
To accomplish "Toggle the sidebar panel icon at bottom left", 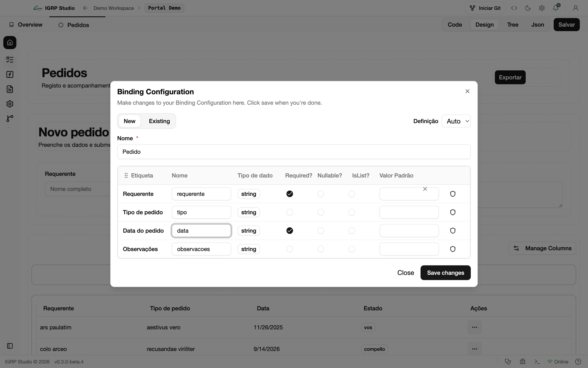I will point(10,346).
